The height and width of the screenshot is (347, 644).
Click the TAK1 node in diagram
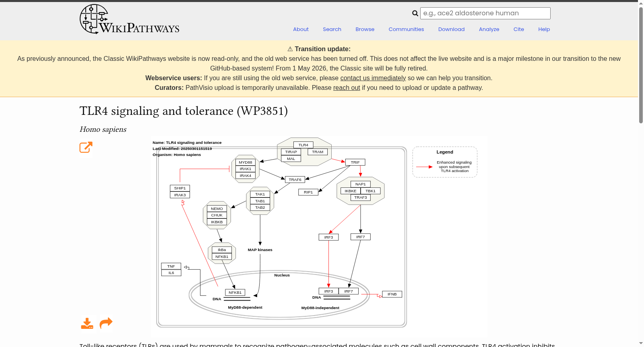[x=260, y=194]
